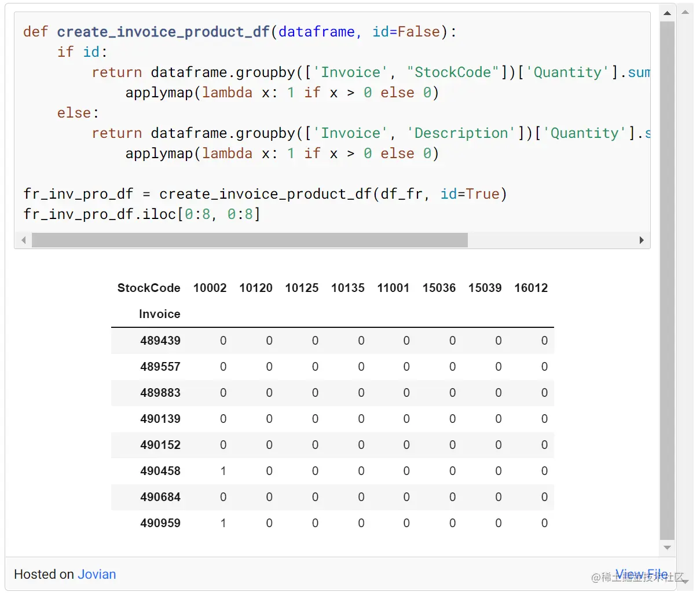Select invoice row label 490458
Screen dimensions: 700x599
pos(160,471)
